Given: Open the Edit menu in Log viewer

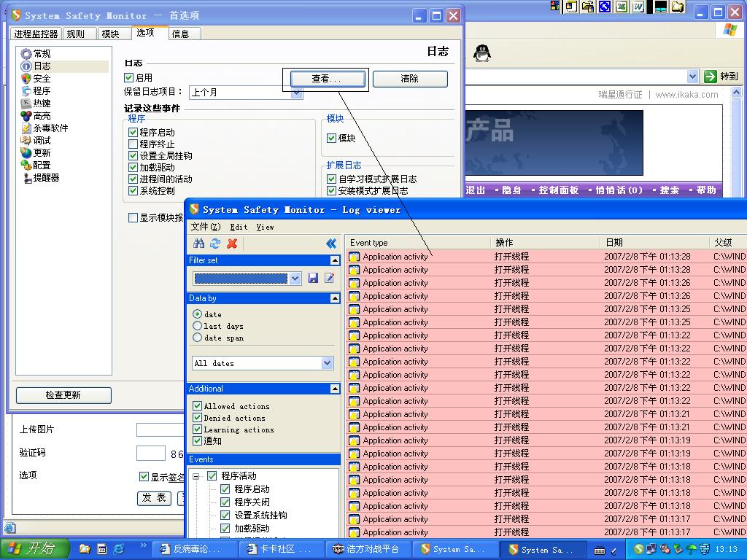Looking at the screenshot, I should [x=239, y=227].
